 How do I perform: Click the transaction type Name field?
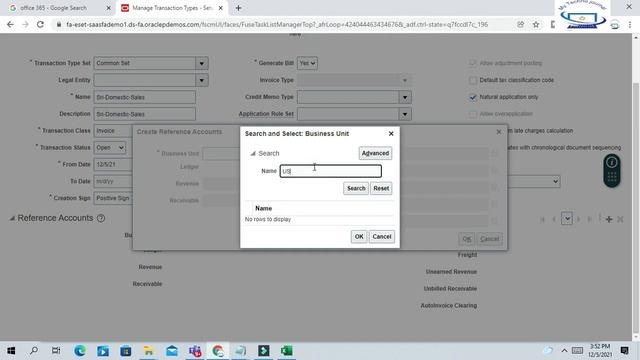tap(144, 97)
